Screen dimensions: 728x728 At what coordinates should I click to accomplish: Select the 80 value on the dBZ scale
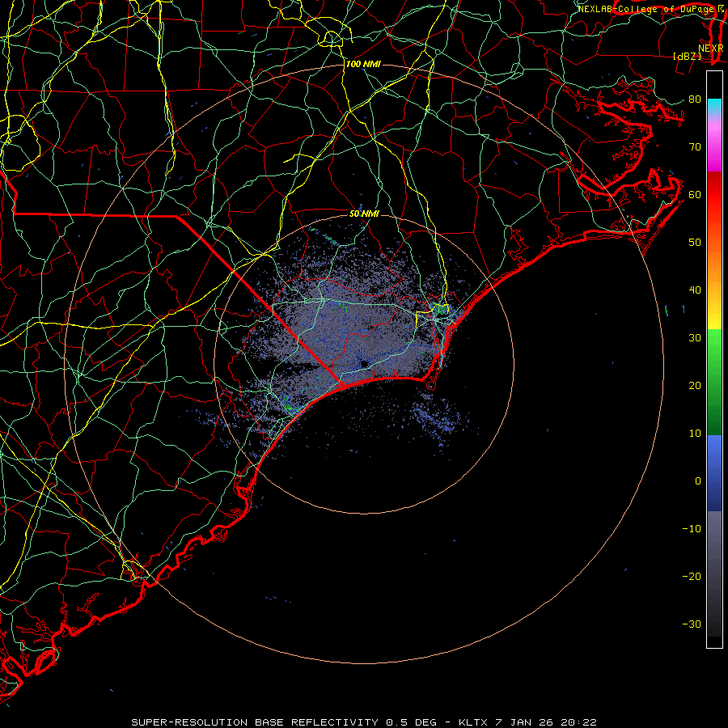point(695,99)
